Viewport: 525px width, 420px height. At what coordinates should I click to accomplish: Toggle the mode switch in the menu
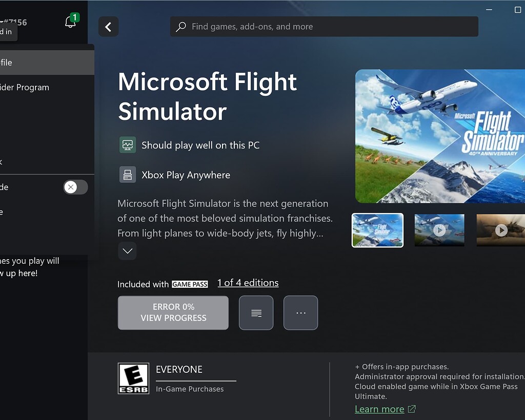75,187
